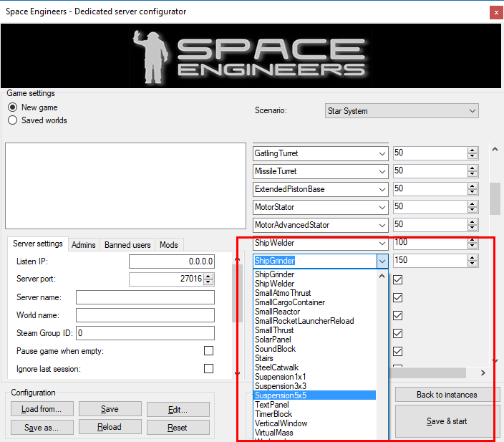Increase the Server port spinner value
The width and height of the screenshot is (504, 442).
pyautogui.click(x=208, y=276)
